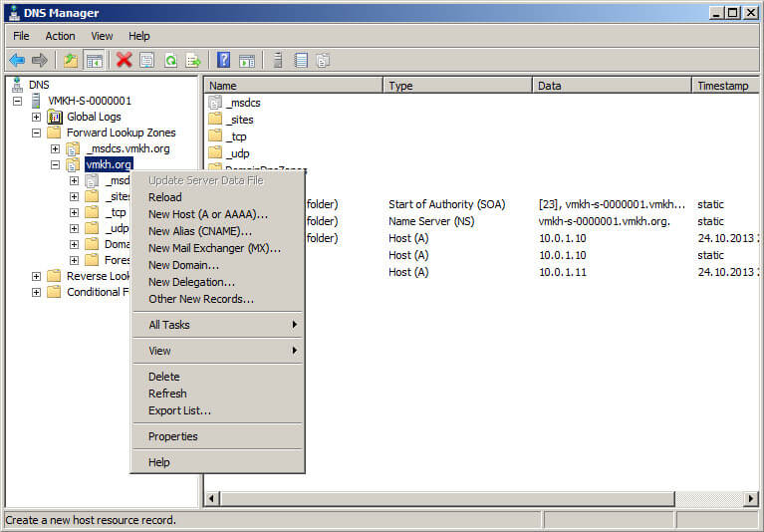
Task: Expand the _tcp subfolder in tree
Action: [x=74, y=212]
